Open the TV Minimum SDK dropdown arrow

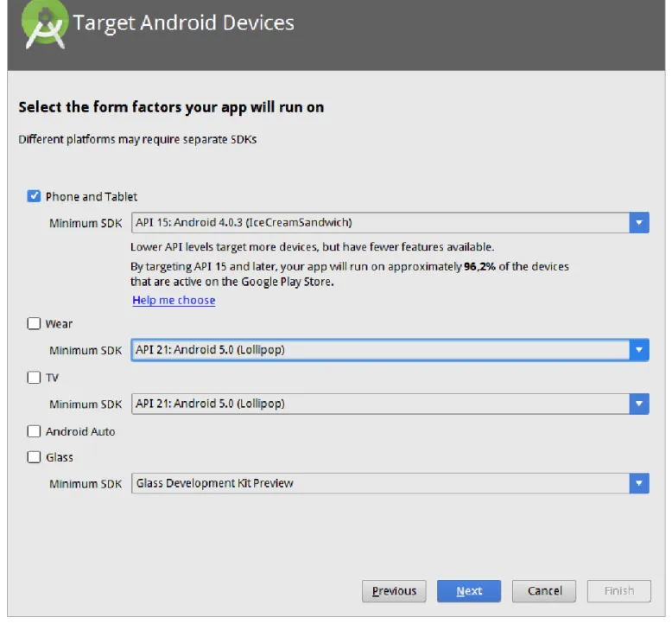click(639, 404)
